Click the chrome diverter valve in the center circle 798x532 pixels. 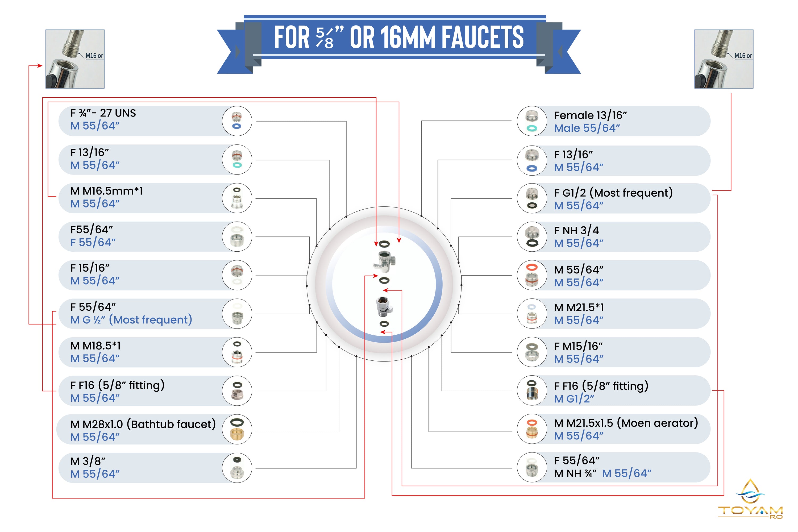384,261
